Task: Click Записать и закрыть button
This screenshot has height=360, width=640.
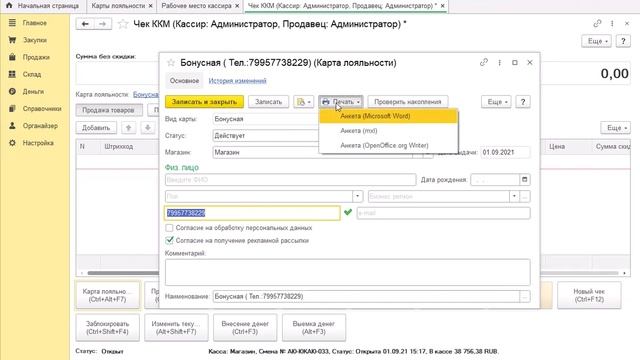Action: [204, 102]
